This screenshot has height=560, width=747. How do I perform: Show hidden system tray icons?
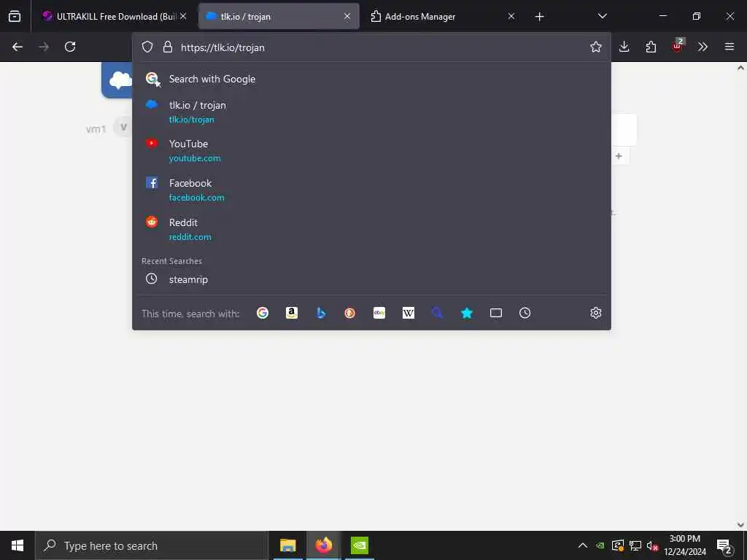tap(583, 545)
